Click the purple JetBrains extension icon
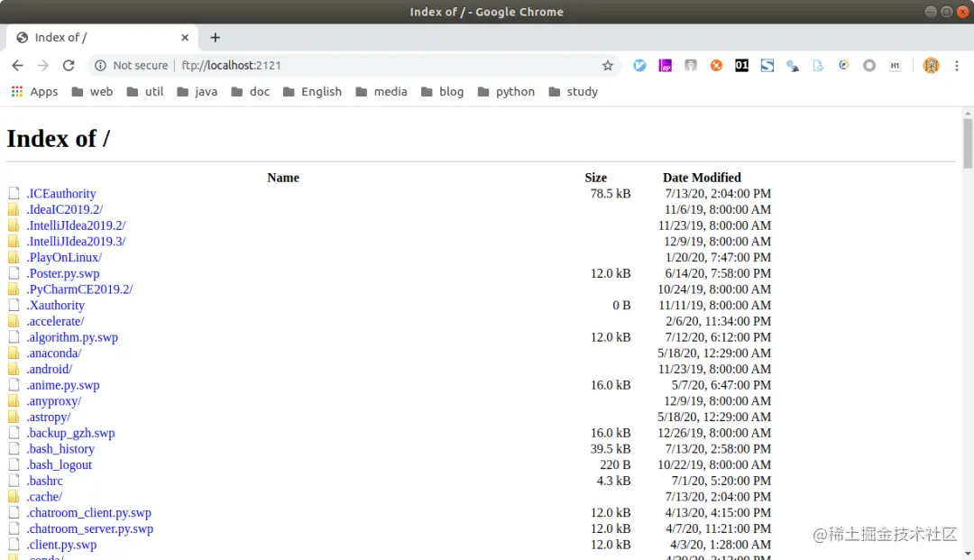Viewport: 974px width, 560px height. pyautogui.click(x=665, y=65)
